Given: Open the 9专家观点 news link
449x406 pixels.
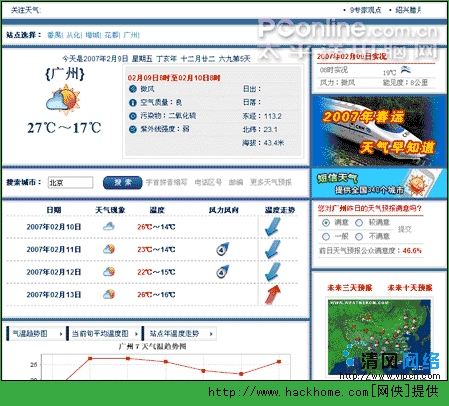Looking at the screenshot, I should pos(365,10).
